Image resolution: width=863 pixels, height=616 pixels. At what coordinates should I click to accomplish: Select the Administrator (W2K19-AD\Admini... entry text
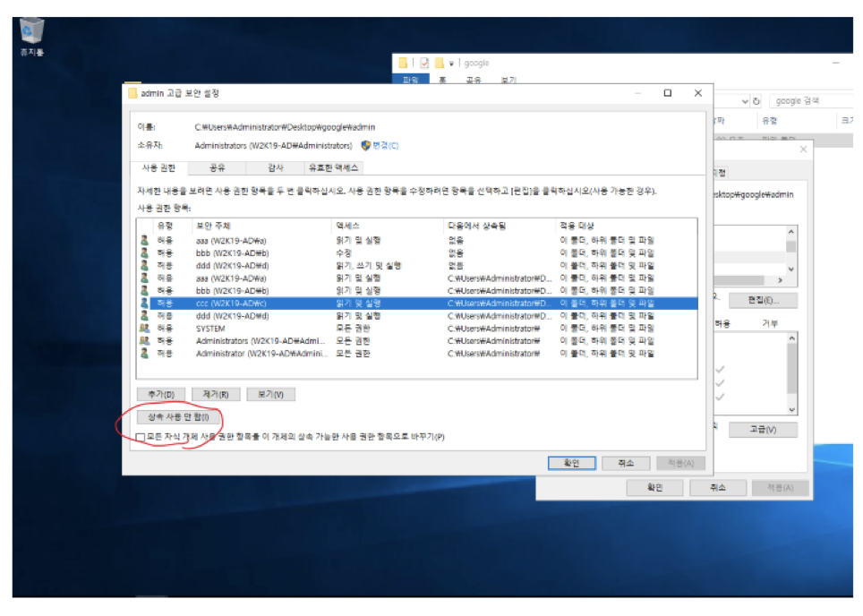[261, 354]
